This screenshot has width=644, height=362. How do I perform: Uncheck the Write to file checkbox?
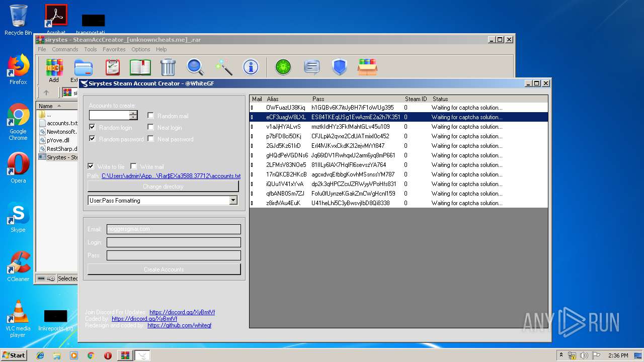[91, 166]
